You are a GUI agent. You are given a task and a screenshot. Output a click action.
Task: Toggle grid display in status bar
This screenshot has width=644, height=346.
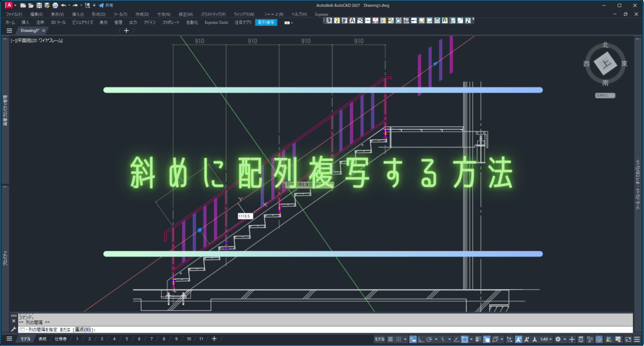coord(391,339)
